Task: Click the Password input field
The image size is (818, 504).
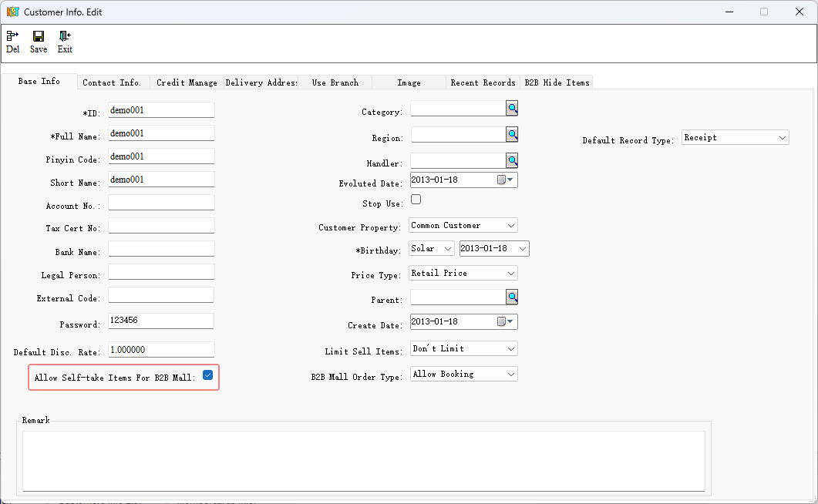Action: pos(161,321)
